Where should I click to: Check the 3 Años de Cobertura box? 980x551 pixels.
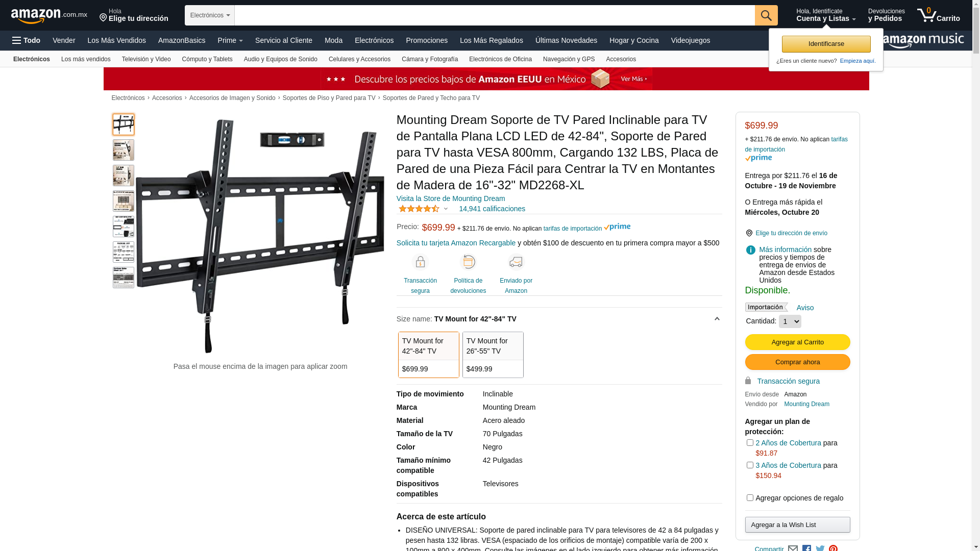pos(750,465)
